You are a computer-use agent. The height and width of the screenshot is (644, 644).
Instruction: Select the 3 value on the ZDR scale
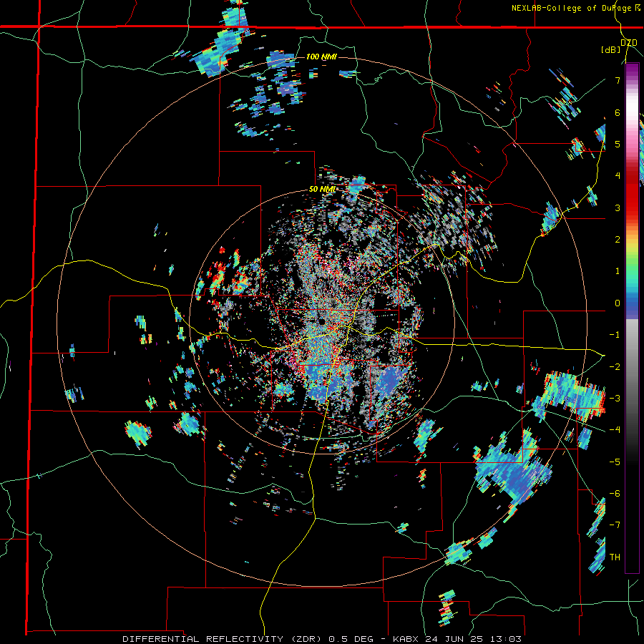point(618,208)
